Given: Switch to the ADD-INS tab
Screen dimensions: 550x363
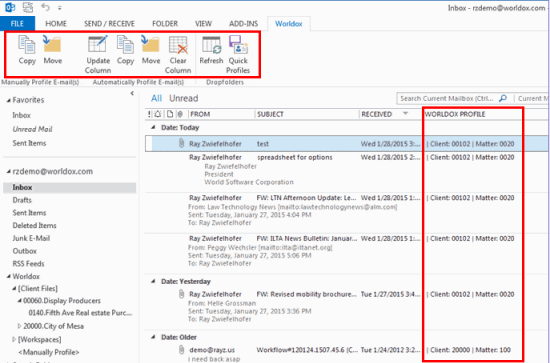Looking at the screenshot, I should click(x=243, y=24).
